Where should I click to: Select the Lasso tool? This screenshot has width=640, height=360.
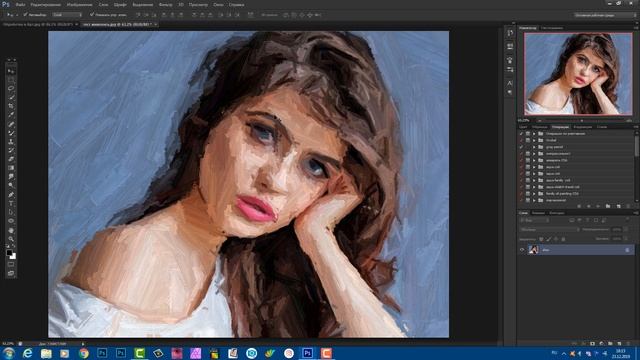(x=11, y=89)
